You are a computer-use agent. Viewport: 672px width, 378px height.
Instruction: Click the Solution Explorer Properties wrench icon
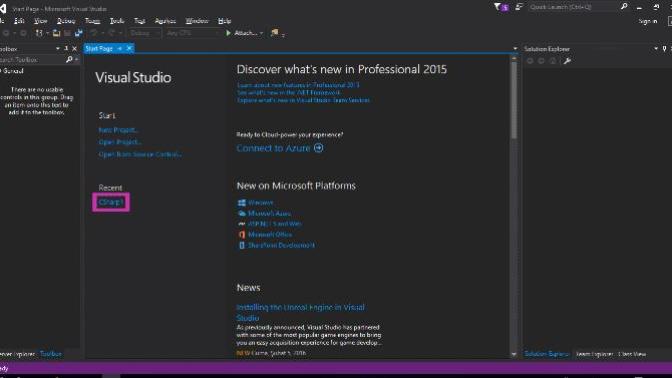[x=567, y=61]
